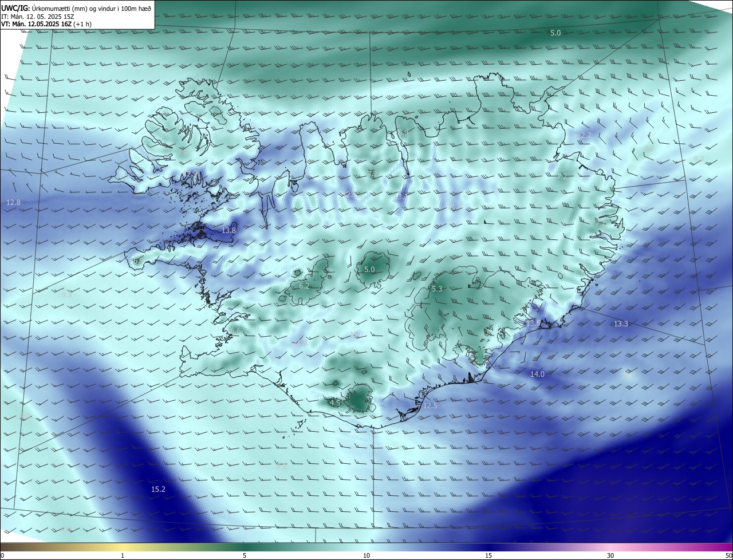Click the '1' tick on the color scale
The image size is (733, 560).
[x=123, y=555]
